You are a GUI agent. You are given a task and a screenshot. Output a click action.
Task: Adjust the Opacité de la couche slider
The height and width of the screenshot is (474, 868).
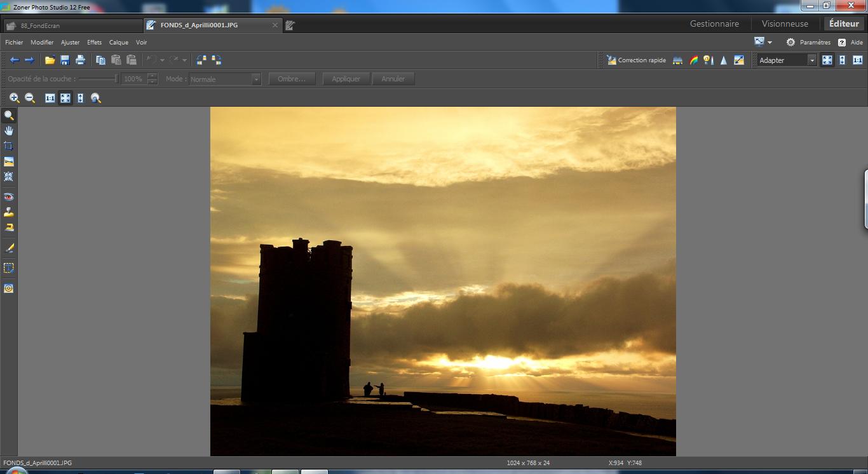(116, 79)
